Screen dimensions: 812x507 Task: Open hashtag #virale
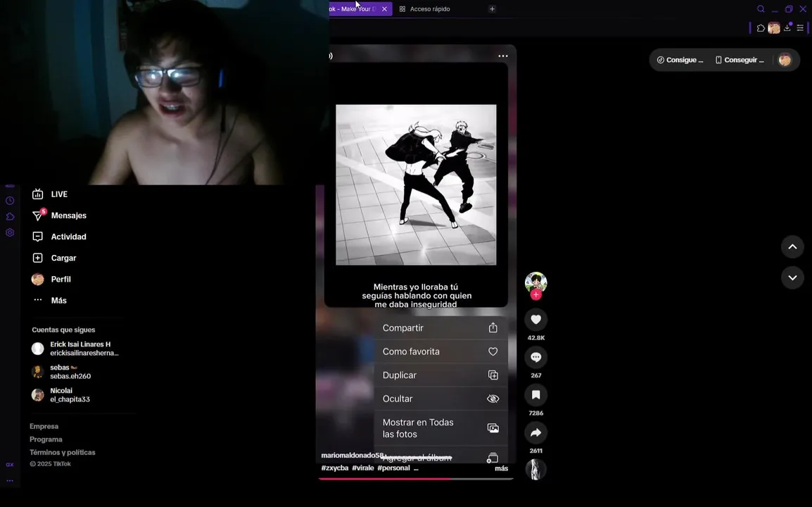(363, 468)
